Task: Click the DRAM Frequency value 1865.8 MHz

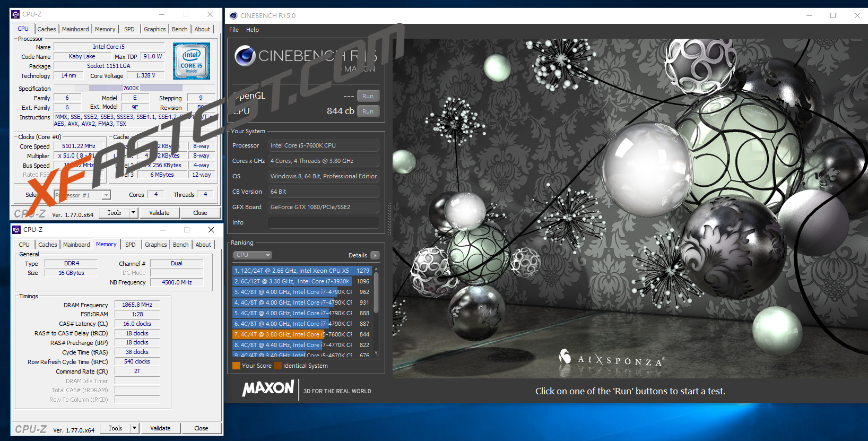Action: pyautogui.click(x=137, y=305)
